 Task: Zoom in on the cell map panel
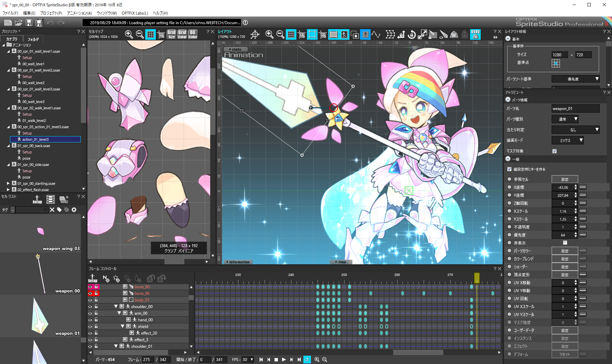[x=129, y=34]
